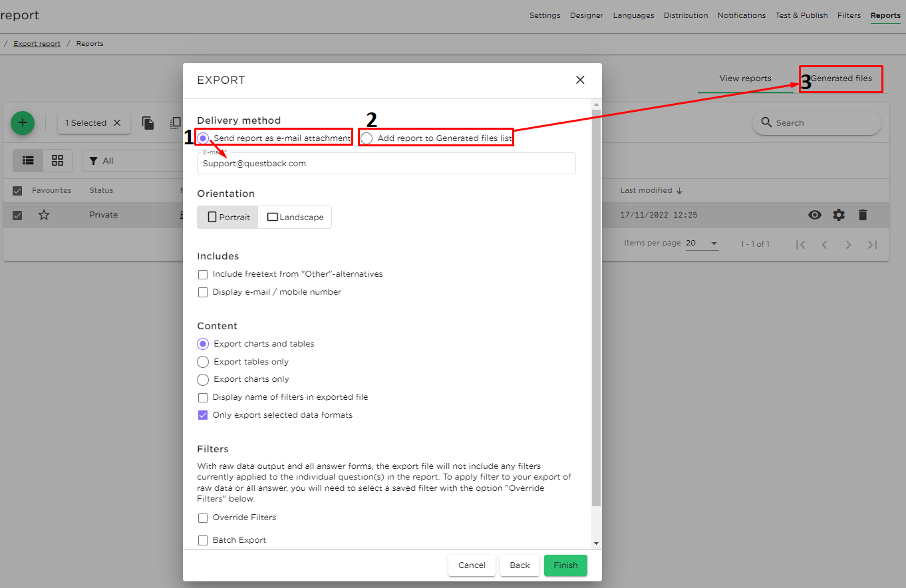Image resolution: width=906 pixels, height=588 pixels.
Task: Choose Landscape orientation
Action: (295, 217)
